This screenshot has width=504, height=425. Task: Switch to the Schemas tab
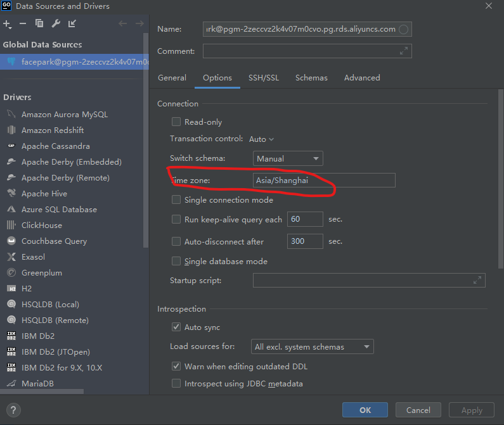click(x=311, y=77)
